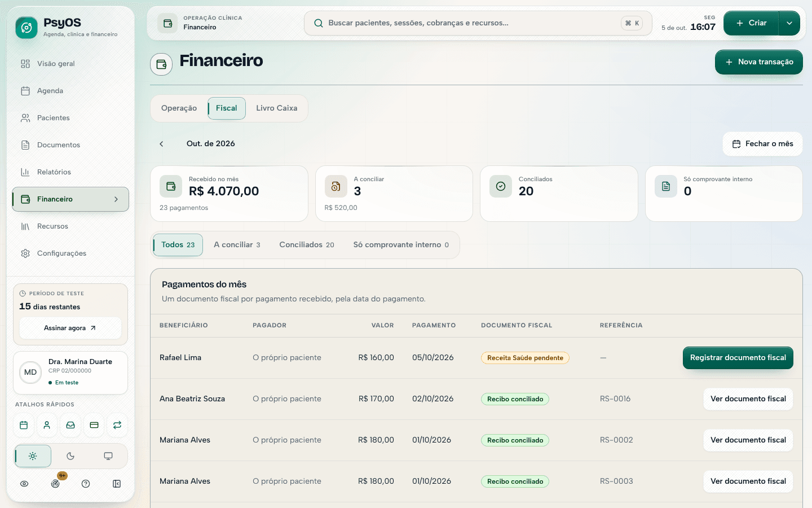812x508 pixels.
Task: Open the inbox quick shortcut icon
Action: (x=70, y=425)
